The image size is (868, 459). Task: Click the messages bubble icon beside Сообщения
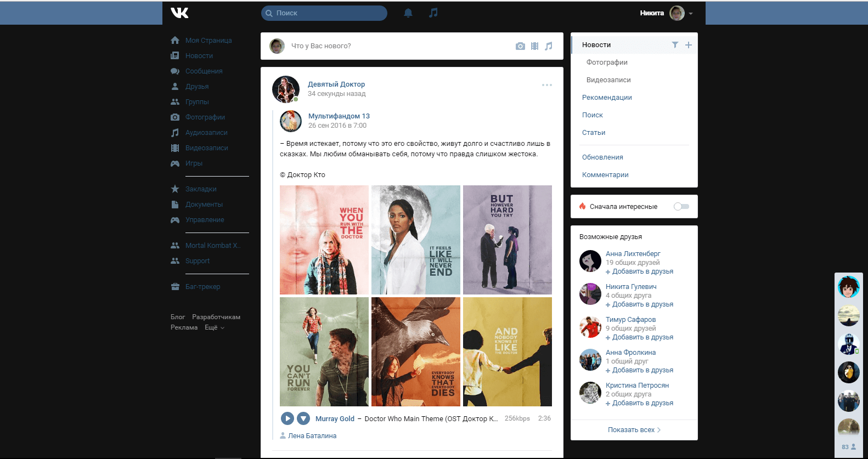pyautogui.click(x=175, y=71)
